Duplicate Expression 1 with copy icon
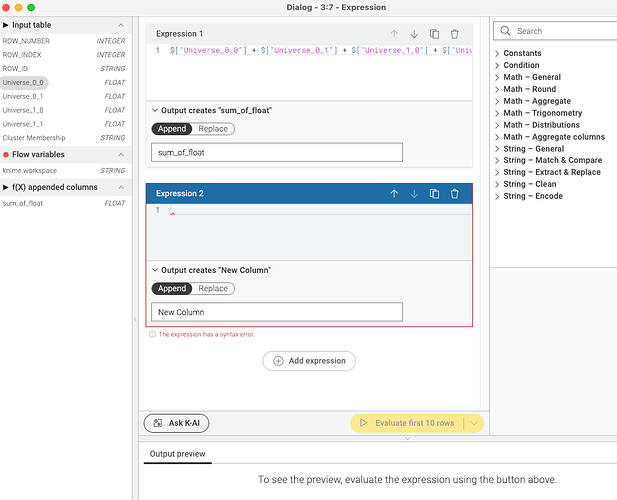 click(434, 34)
